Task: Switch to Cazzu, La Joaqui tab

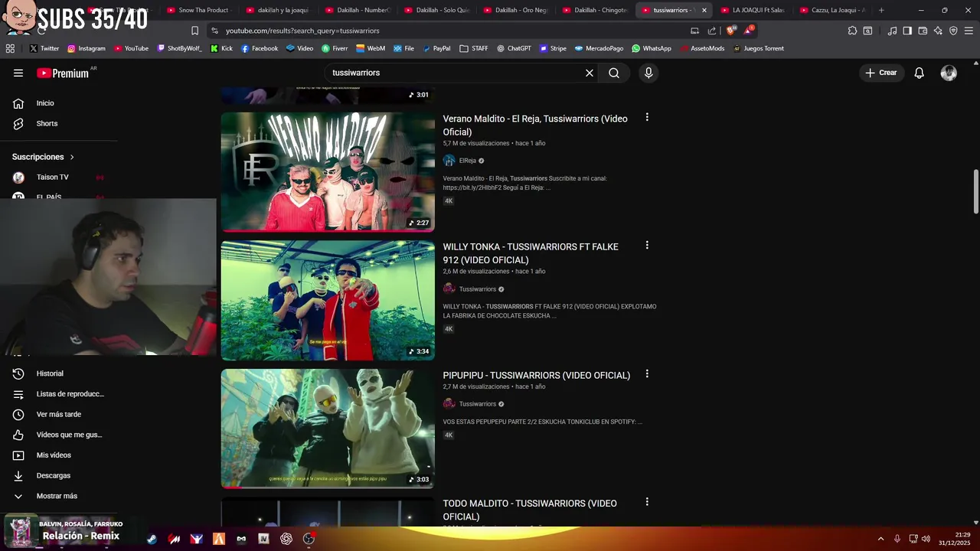Action: (x=831, y=10)
